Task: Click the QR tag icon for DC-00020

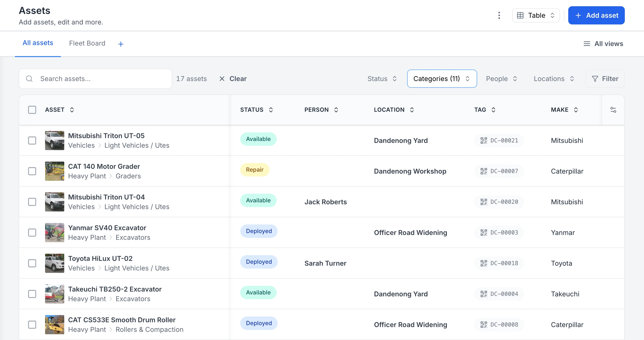Action: (x=484, y=202)
